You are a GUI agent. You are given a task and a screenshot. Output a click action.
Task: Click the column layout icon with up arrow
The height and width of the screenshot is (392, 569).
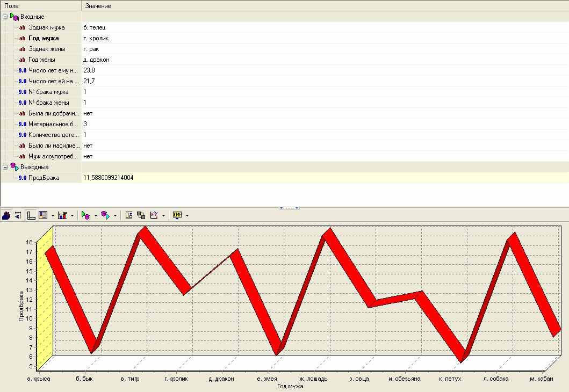[129, 215]
